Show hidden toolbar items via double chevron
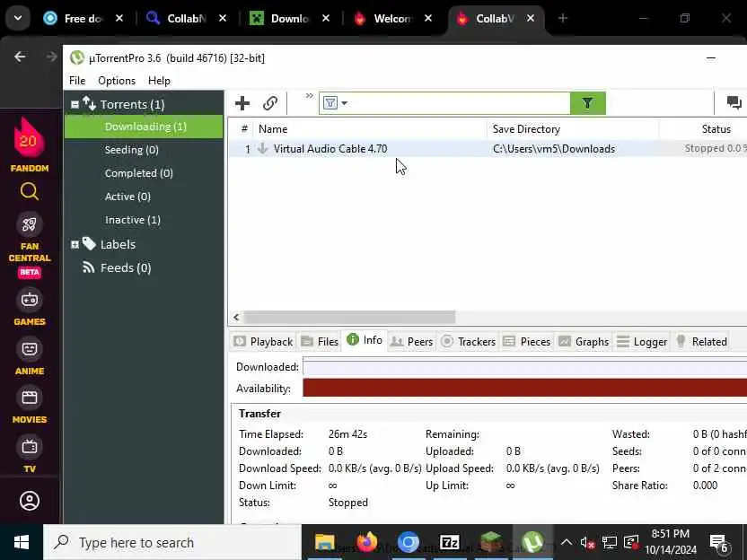This screenshot has height=560, width=747. coord(310,96)
